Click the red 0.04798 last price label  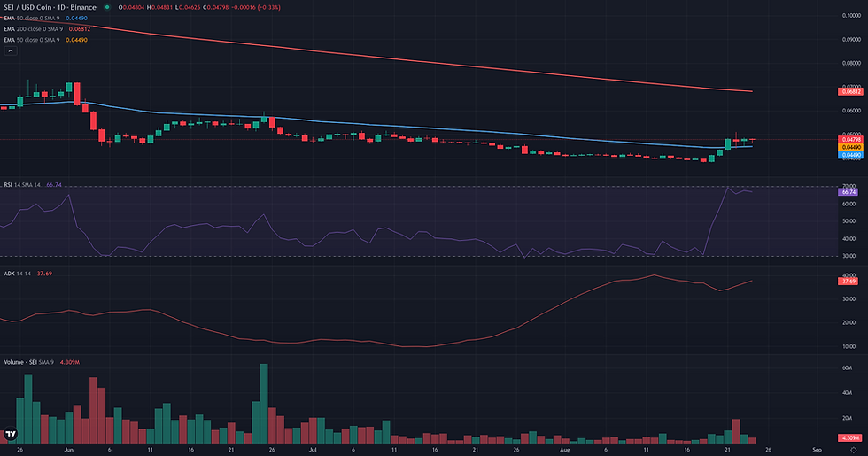click(x=850, y=140)
